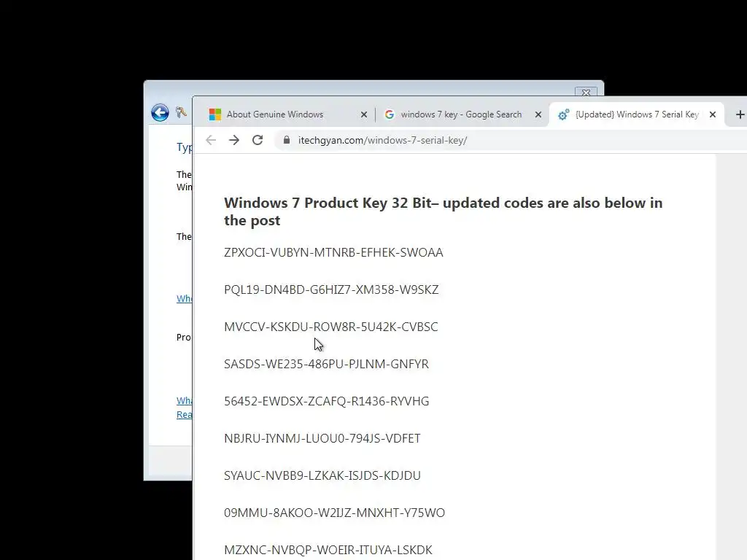This screenshot has width=747, height=560.
Task: View site security lock info
Action: [x=286, y=140]
